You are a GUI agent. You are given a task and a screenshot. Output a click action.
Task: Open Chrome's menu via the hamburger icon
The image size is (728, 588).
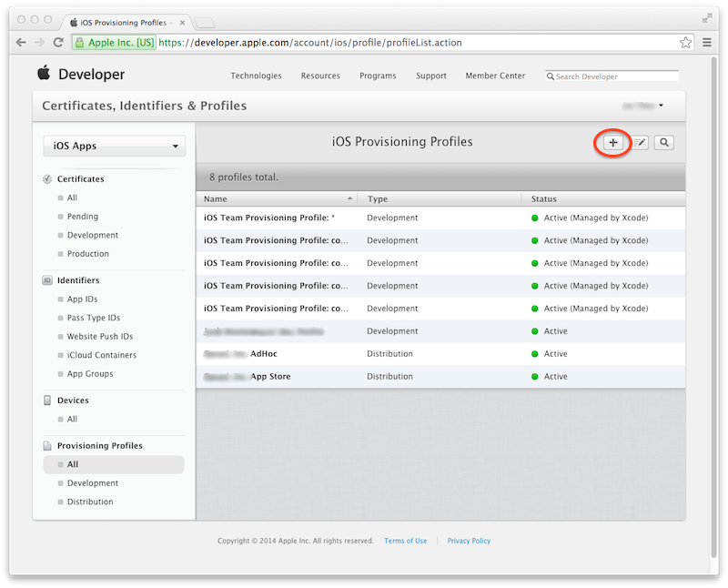[706, 41]
